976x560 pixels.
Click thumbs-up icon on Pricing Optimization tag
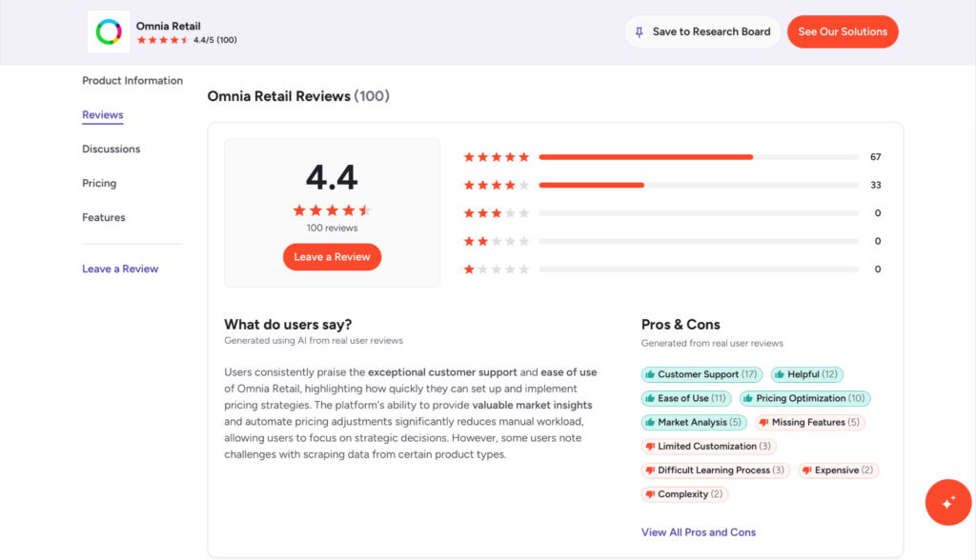click(748, 398)
